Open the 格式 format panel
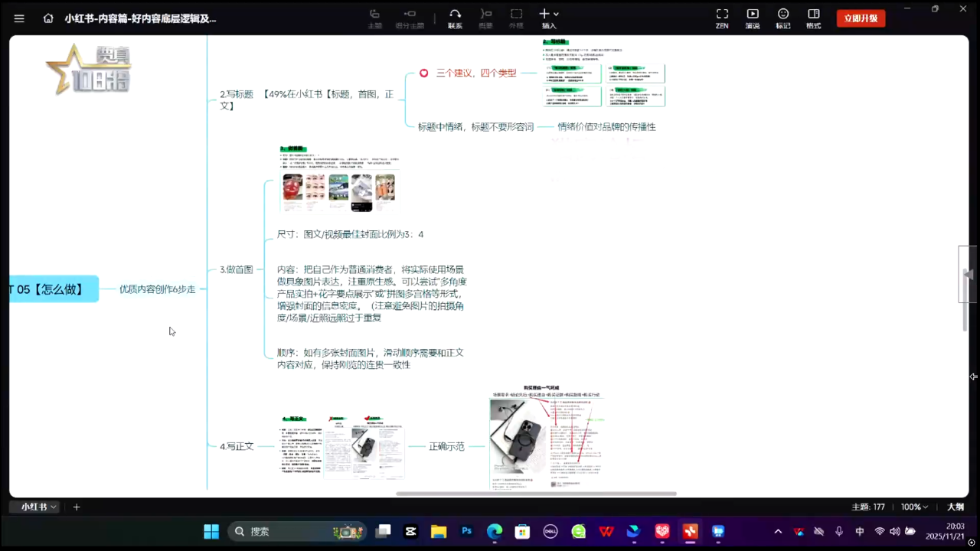Image resolution: width=980 pixels, height=551 pixels. coord(813,18)
